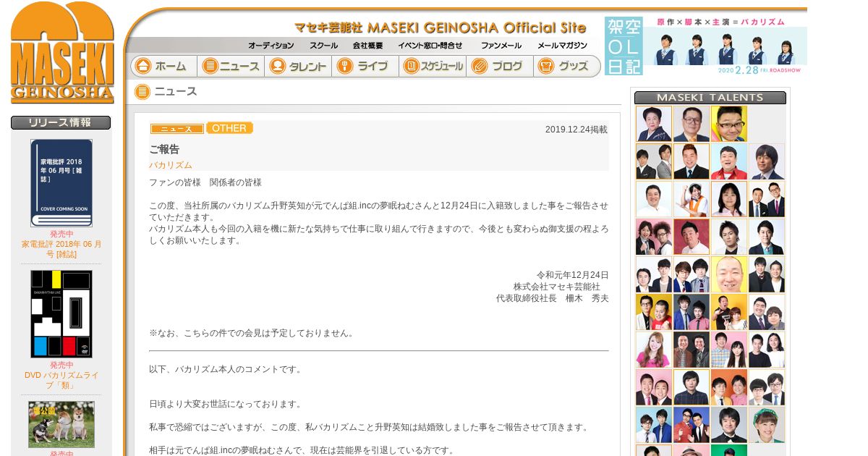Click the MASEKI TALENTS header
Screen dimensions: 868x456
(x=710, y=98)
